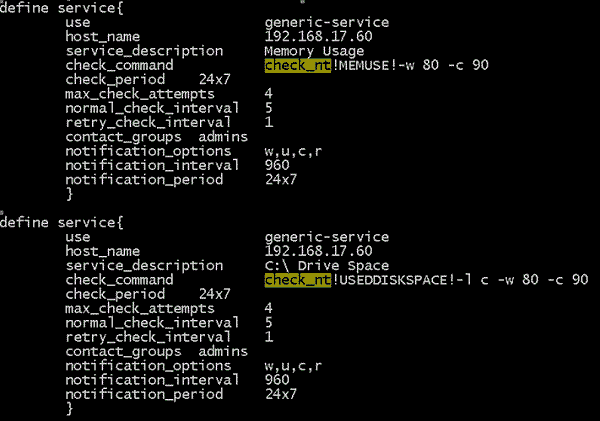
Task: Click the final closing brace
Action: 69,409
